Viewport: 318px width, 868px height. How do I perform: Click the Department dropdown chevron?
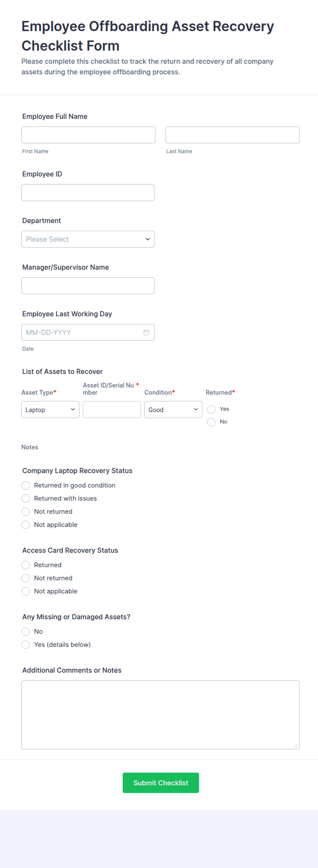point(148,239)
